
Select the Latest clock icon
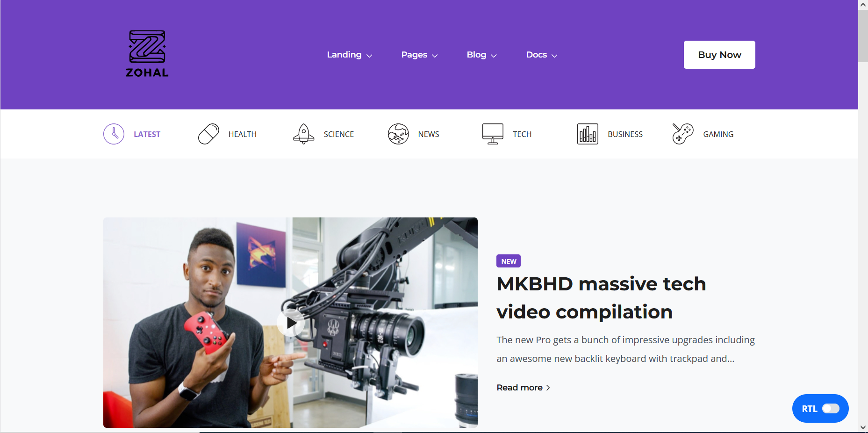[x=114, y=134]
